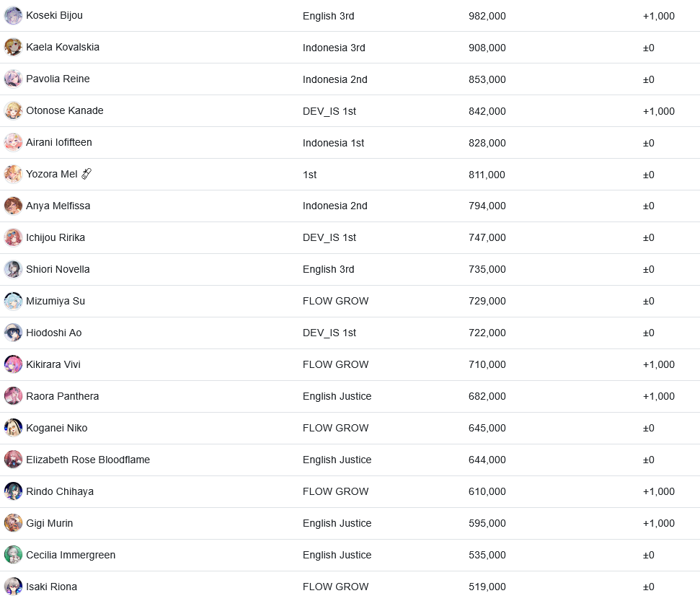
Task: Select Otonose Kanade's avatar image
Action: click(x=13, y=111)
